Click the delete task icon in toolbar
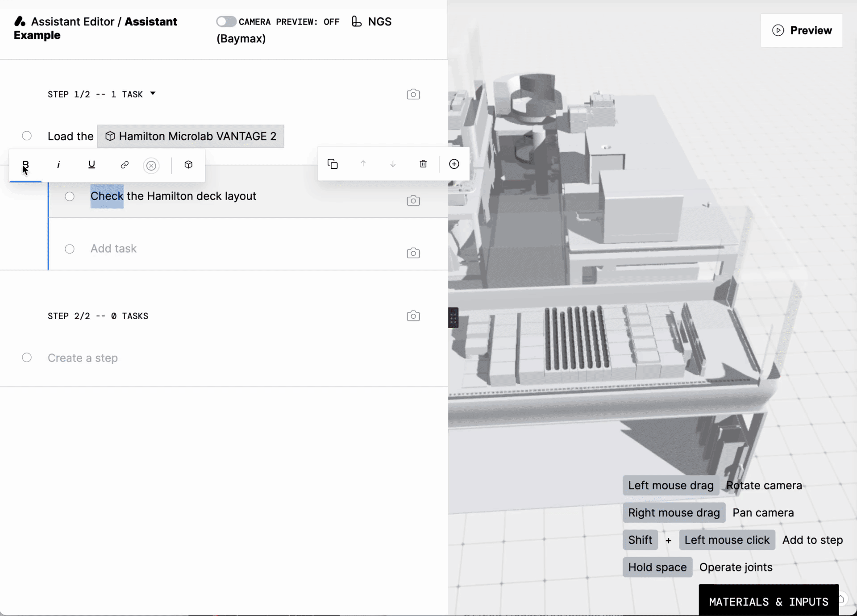This screenshot has height=616, width=857. click(x=423, y=164)
